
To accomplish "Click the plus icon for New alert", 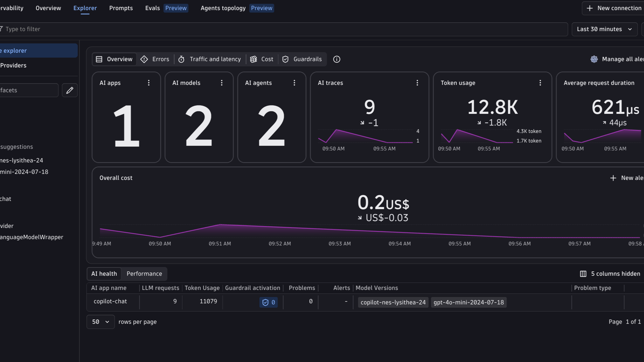I will tap(613, 178).
